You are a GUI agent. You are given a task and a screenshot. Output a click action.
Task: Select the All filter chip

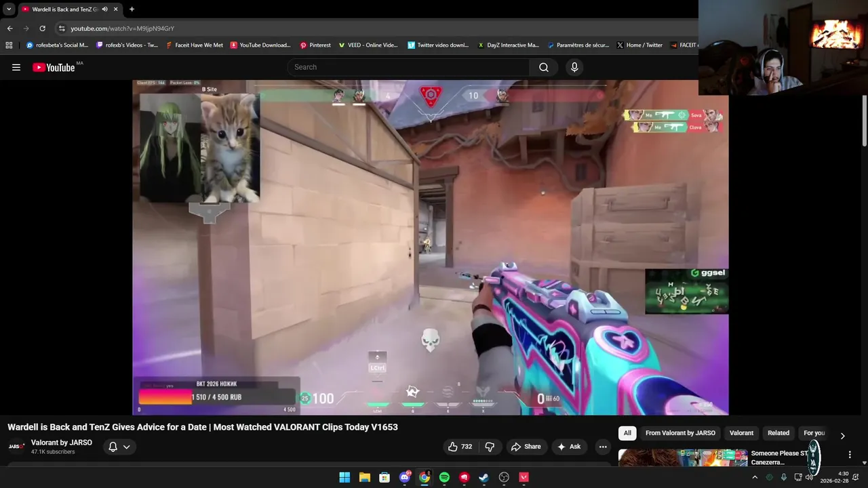pos(627,433)
